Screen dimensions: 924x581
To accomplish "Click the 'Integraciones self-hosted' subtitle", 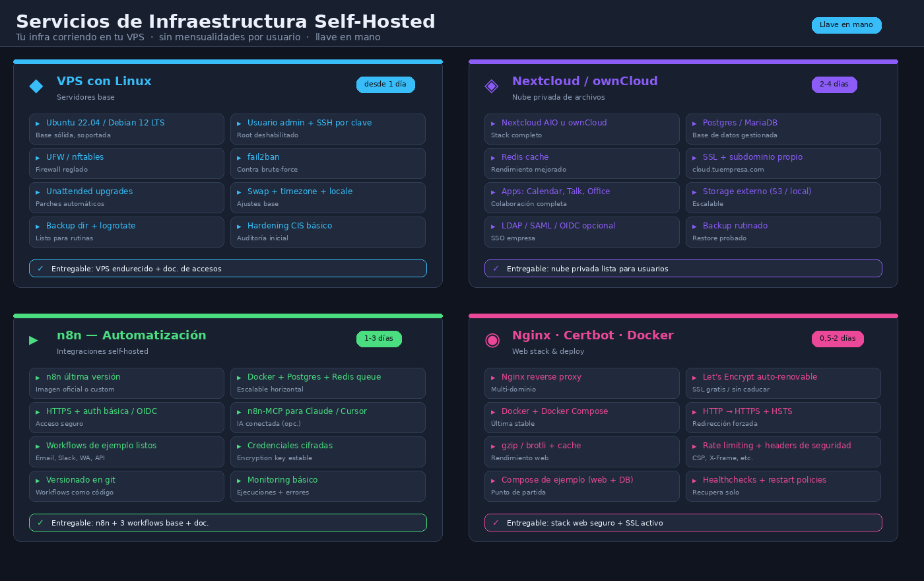I will tap(102, 351).
